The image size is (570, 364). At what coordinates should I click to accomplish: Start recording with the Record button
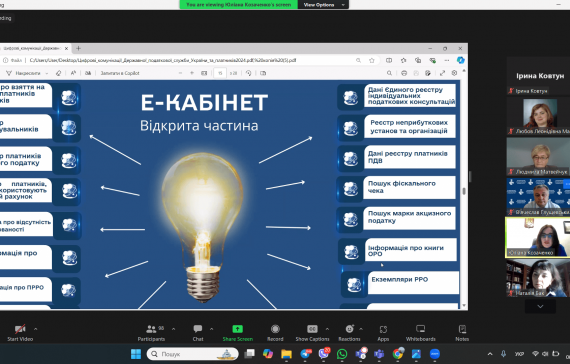click(x=275, y=333)
